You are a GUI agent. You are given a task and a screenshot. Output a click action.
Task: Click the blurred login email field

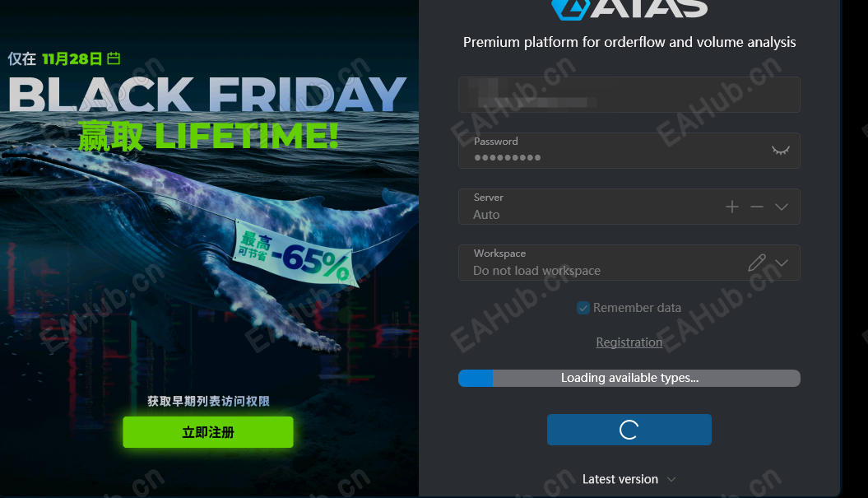tap(629, 95)
